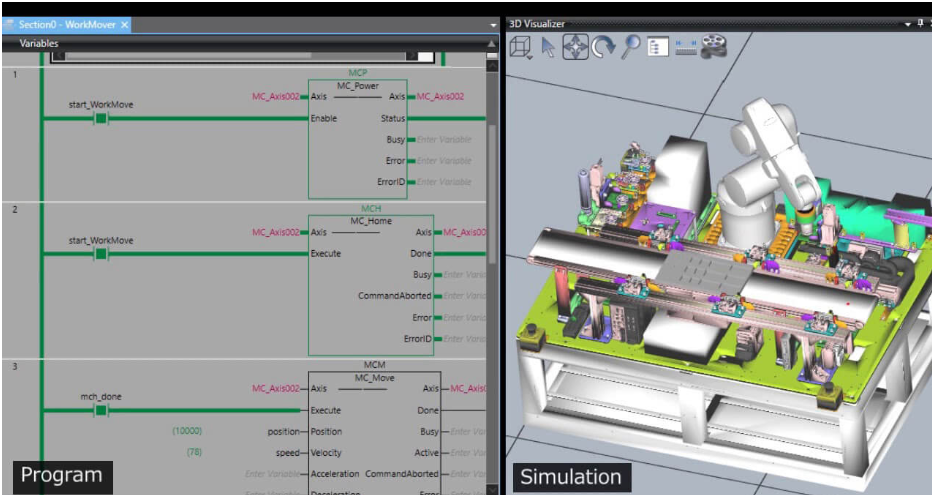Open the 3D model tree list icon

(657, 48)
